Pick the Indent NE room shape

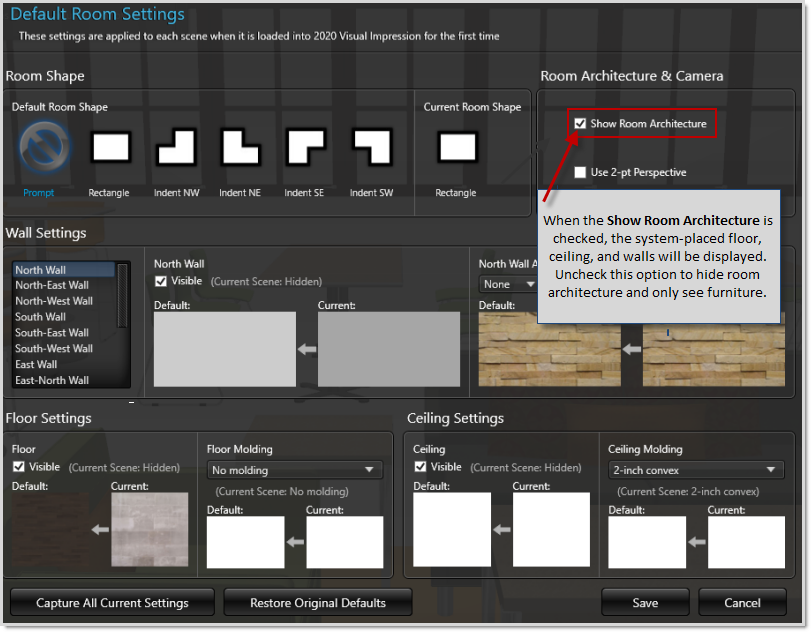tap(240, 147)
